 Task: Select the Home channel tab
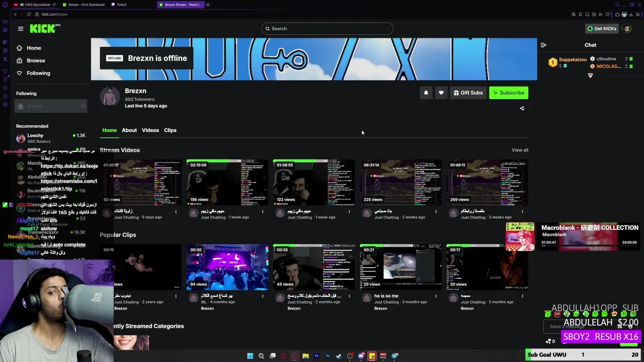(109, 130)
